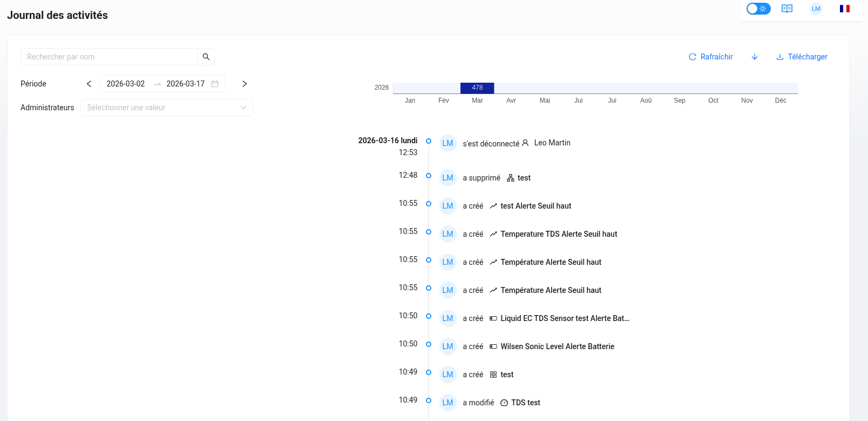Toggle the light/dark theme switch
Screen dimensions: 868x421
click(758, 9)
